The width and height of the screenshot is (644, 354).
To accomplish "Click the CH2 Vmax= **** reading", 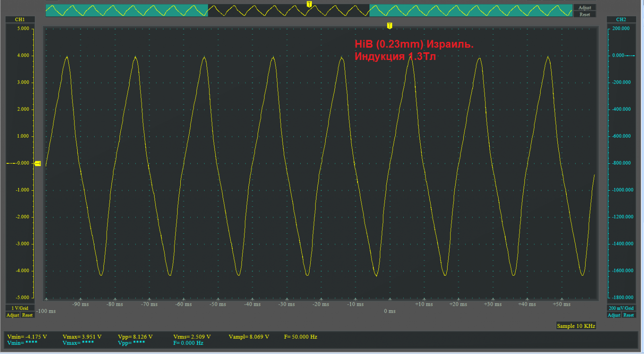I will [78, 343].
